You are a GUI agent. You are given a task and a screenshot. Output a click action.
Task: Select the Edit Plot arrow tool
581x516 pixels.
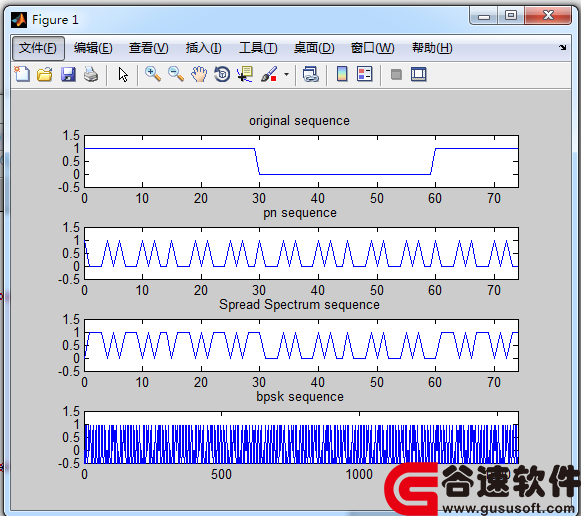click(123, 74)
